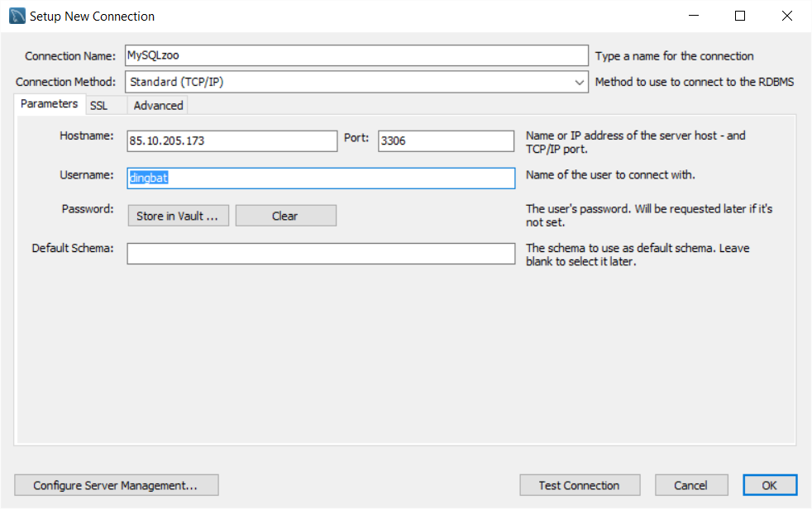Click the Port field showing 3306

446,140
